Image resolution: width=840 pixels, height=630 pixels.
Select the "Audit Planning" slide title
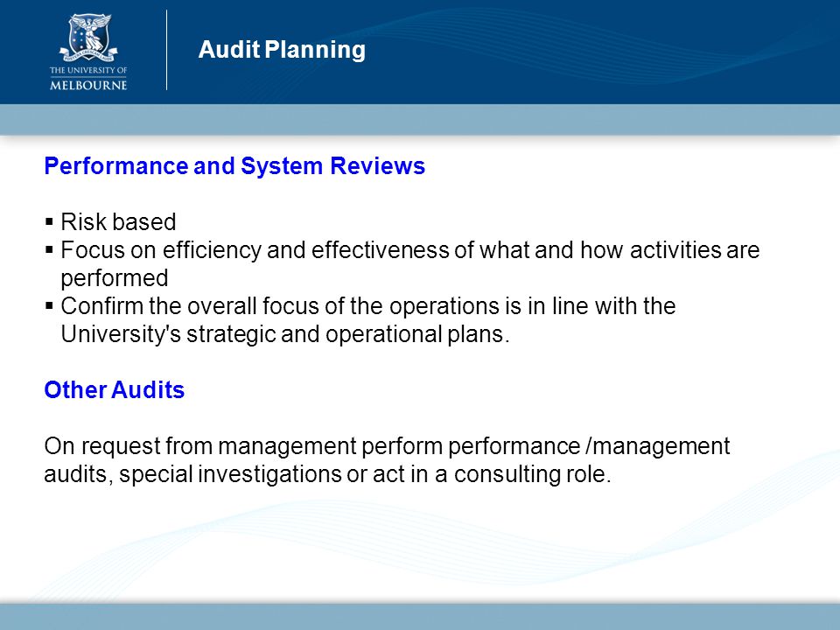[x=282, y=50]
